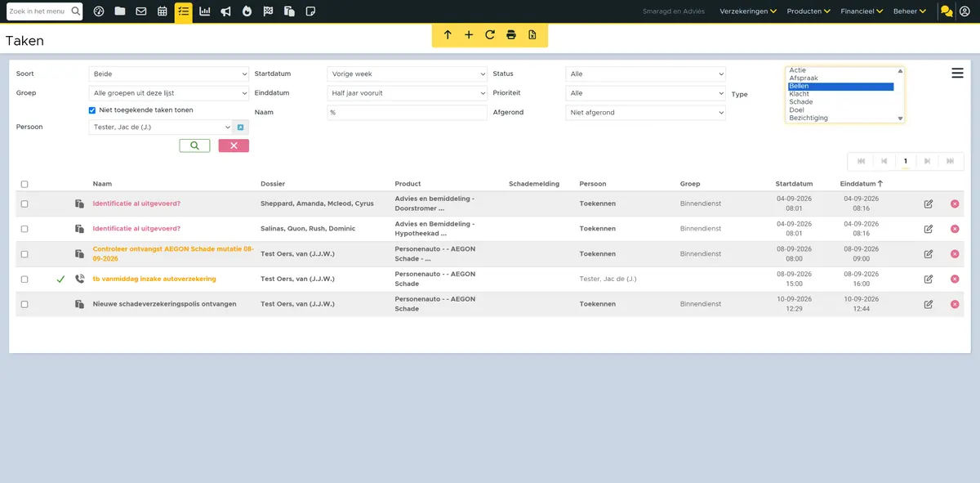Open the Groep dropdown
This screenshot has height=483, width=980.
[x=168, y=93]
